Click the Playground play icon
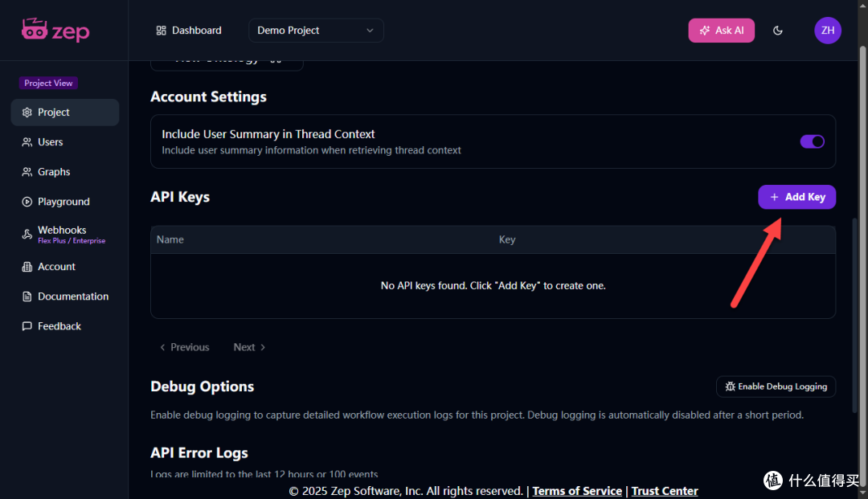The height and width of the screenshot is (499, 868). click(x=27, y=202)
